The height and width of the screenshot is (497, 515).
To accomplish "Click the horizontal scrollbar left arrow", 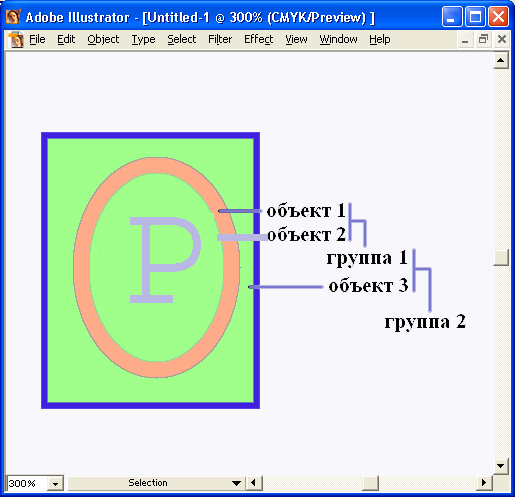I will 254,483.
